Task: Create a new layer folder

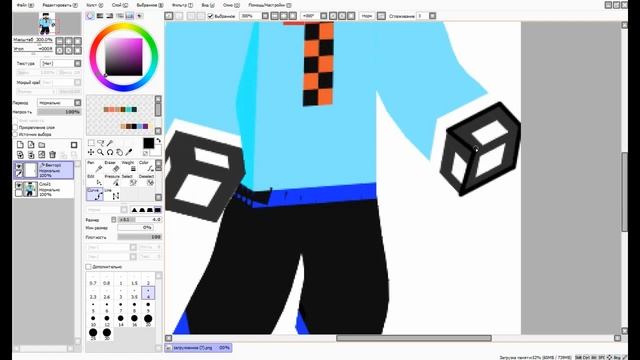Action: pos(42,145)
